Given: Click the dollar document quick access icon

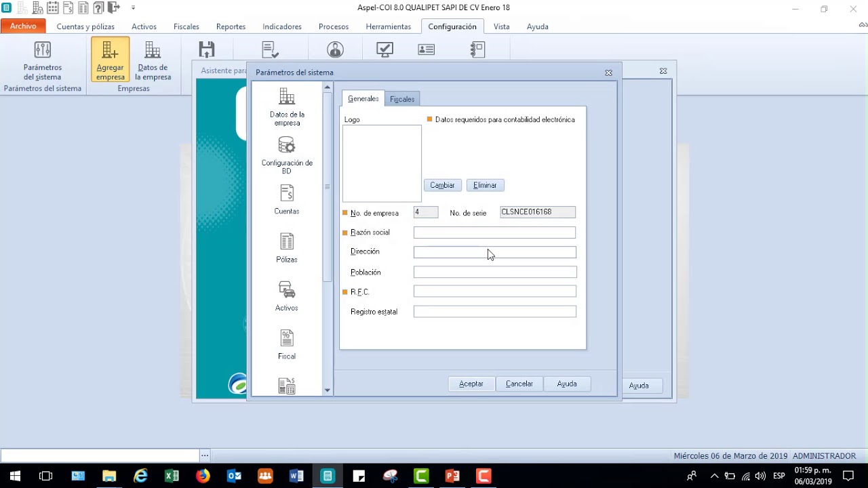Looking at the screenshot, I should (x=68, y=8).
